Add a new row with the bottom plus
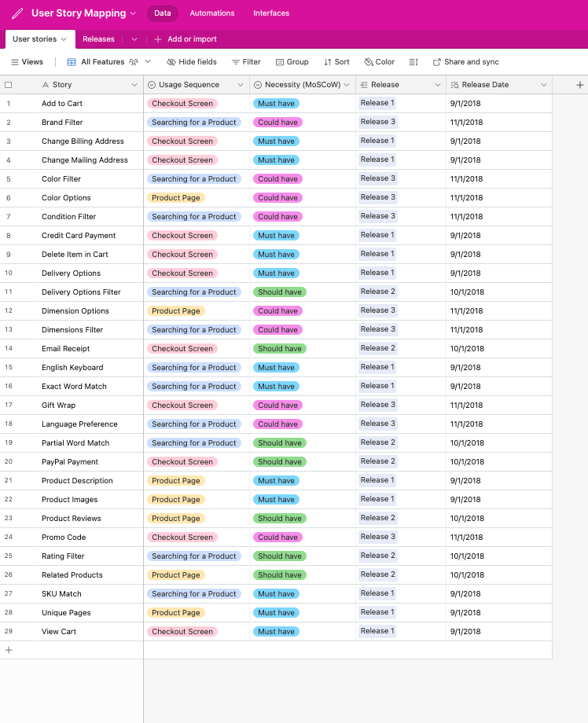This screenshot has width=588, height=723. tap(9, 650)
